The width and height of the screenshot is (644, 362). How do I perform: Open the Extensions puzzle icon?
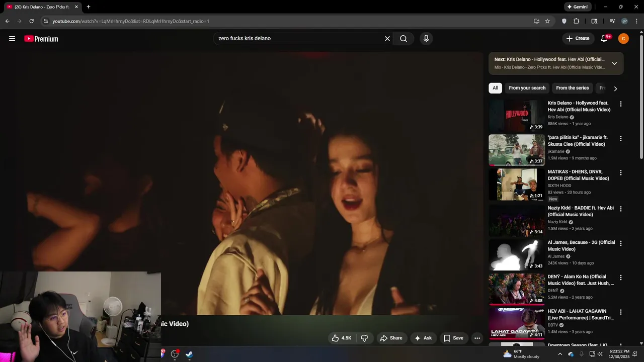577,21
